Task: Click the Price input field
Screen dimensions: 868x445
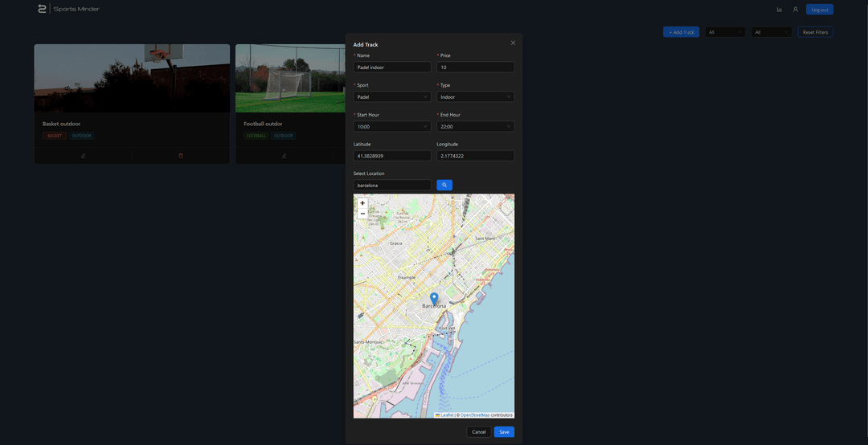Action: click(x=476, y=67)
